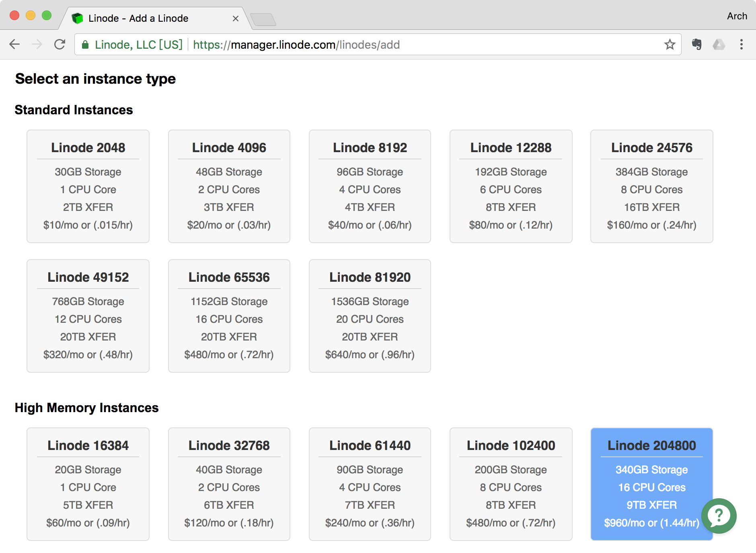Switch to the 'Linode - Add a Linode' tab
Image resolution: width=756 pixels, height=553 pixels.
pos(156,19)
